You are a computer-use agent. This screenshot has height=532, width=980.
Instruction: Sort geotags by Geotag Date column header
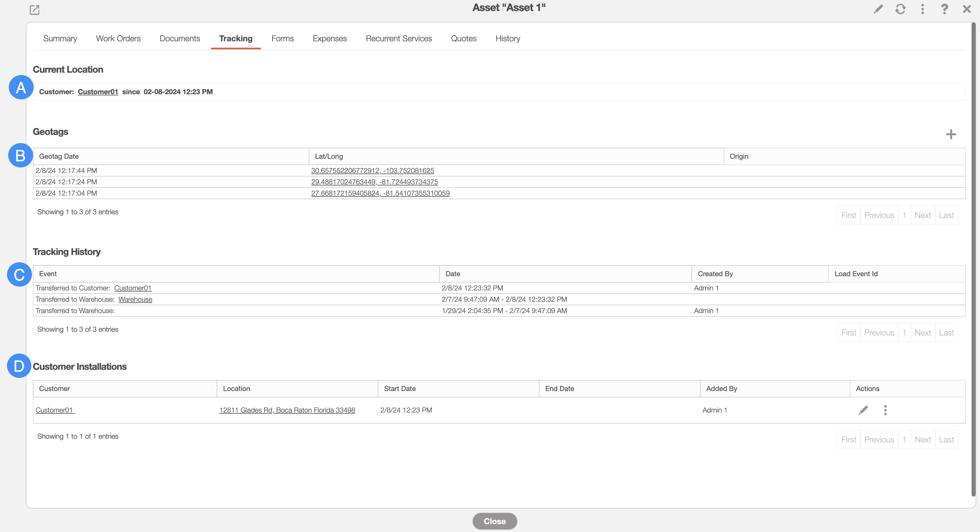click(x=59, y=156)
